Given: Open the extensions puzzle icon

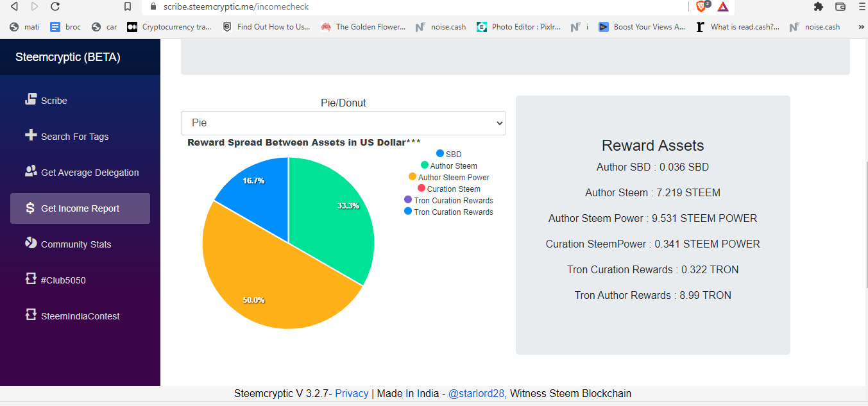Looking at the screenshot, I should 819,6.
